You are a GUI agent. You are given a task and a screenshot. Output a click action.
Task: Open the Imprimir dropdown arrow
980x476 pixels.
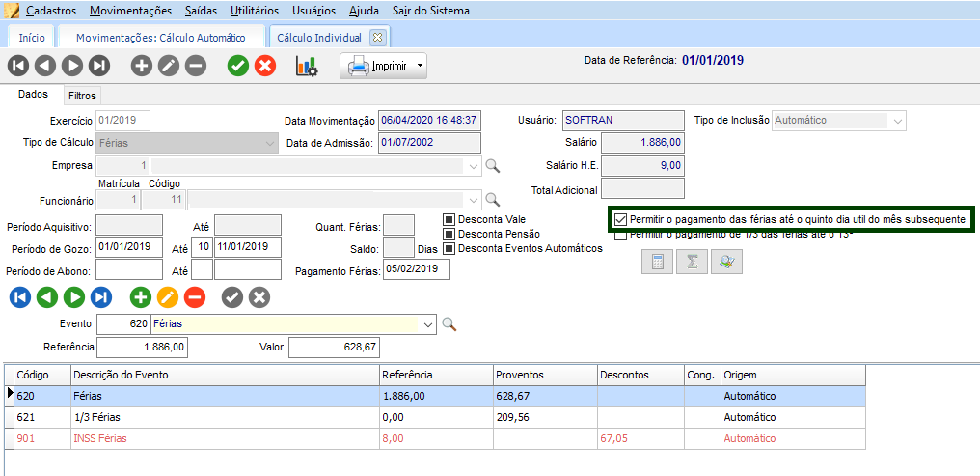(x=420, y=67)
